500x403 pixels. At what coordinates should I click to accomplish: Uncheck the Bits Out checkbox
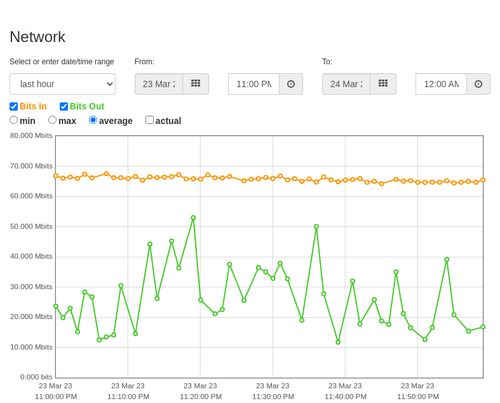pos(64,106)
